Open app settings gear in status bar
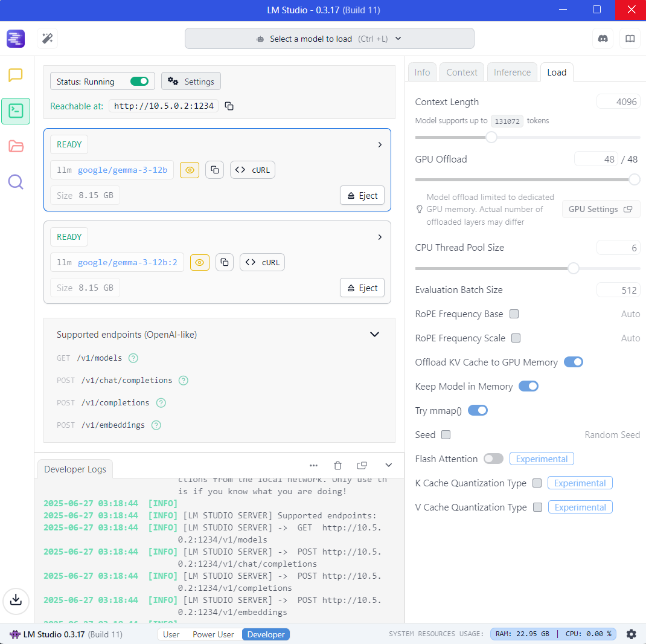 tap(631, 634)
